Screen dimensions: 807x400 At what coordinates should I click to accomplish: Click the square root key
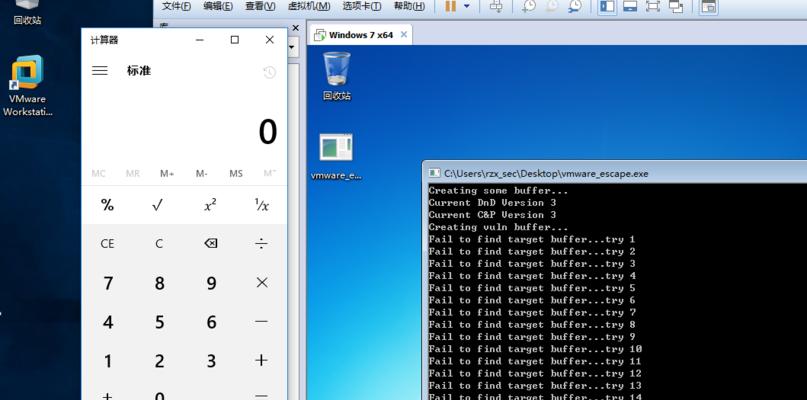click(x=158, y=205)
